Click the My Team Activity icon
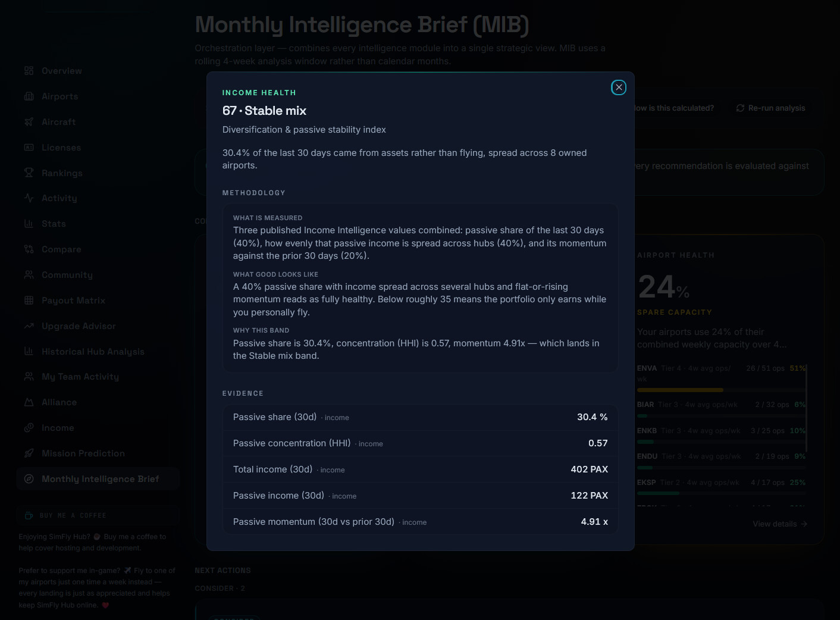Screen dimensions: 840x620 coord(29,377)
